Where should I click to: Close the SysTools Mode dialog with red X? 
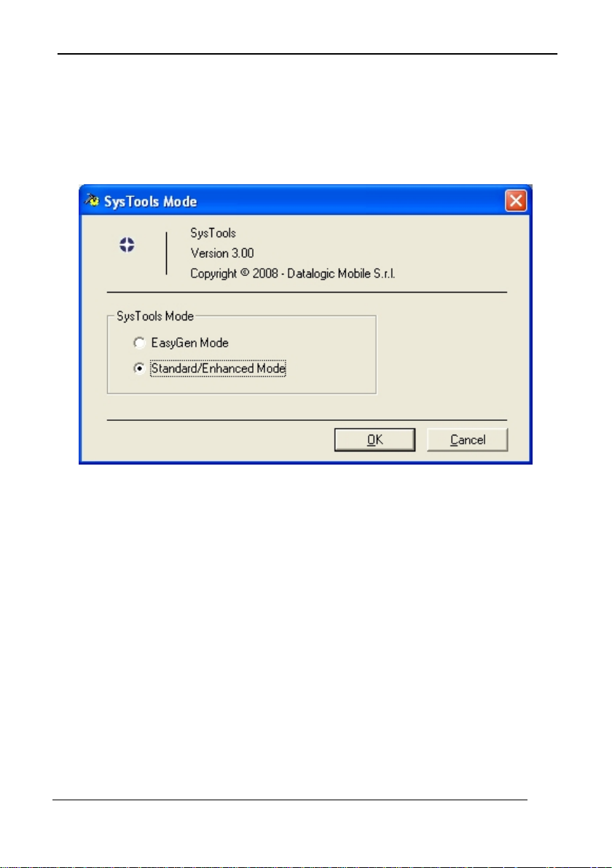click(x=516, y=200)
